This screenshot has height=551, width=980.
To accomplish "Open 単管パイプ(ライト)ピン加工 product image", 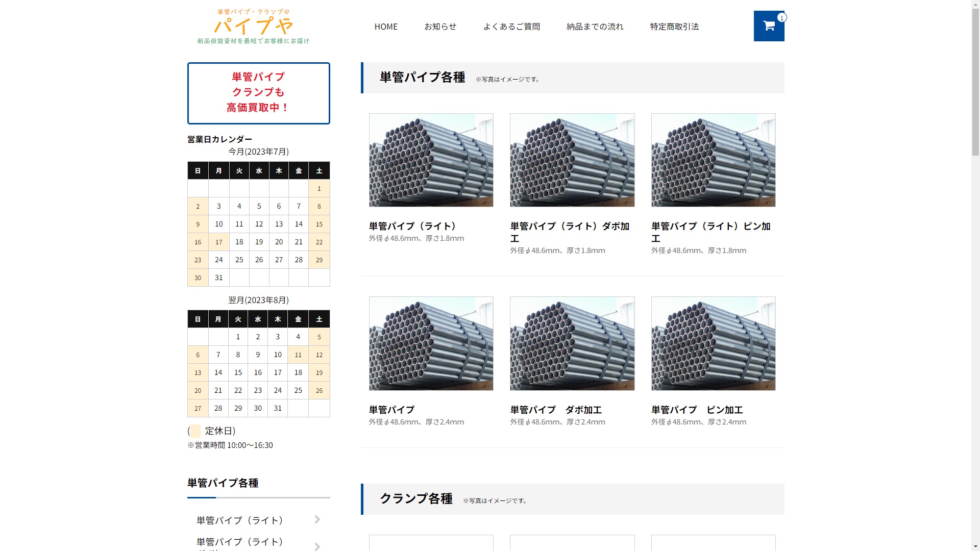I will click(x=713, y=160).
